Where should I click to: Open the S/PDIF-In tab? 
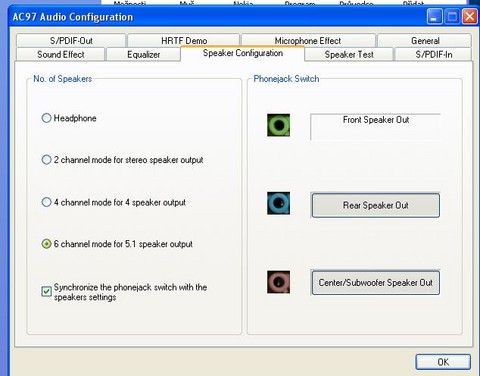pyautogui.click(x=433, y=54)
